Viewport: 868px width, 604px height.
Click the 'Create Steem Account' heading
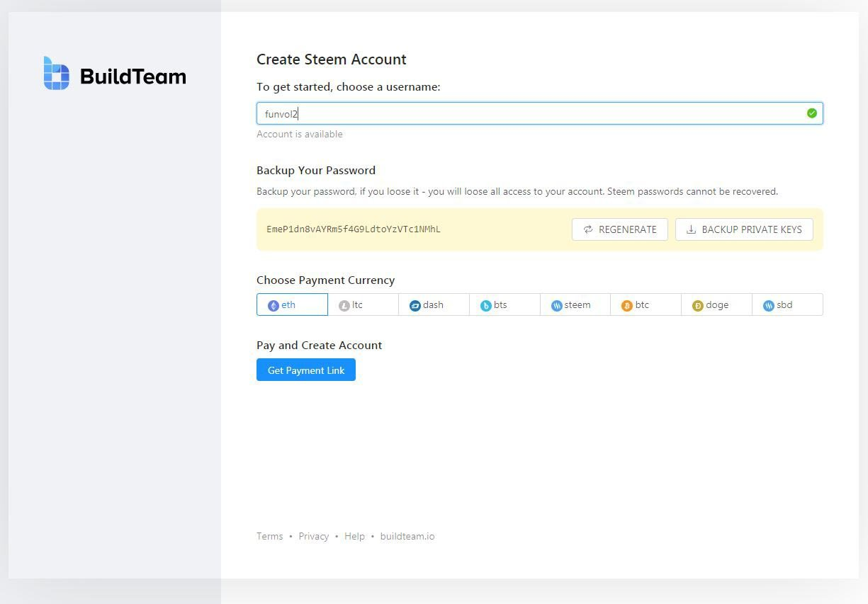point(332,59)
